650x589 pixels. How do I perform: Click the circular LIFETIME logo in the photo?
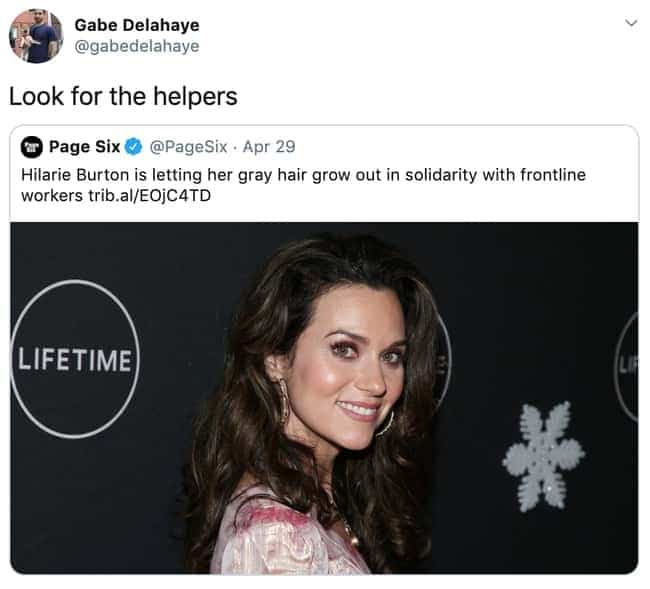[75, 359]
